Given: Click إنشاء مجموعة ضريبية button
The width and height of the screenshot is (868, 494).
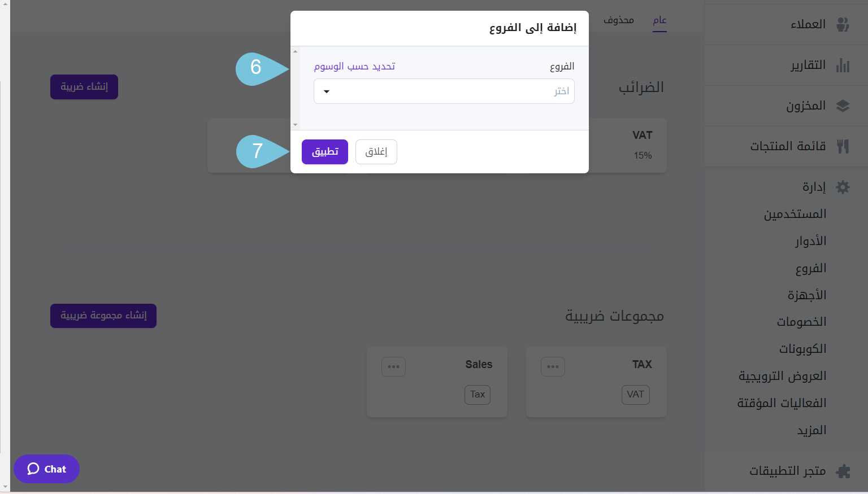Looking at the screenshot, I should point(103,316).
